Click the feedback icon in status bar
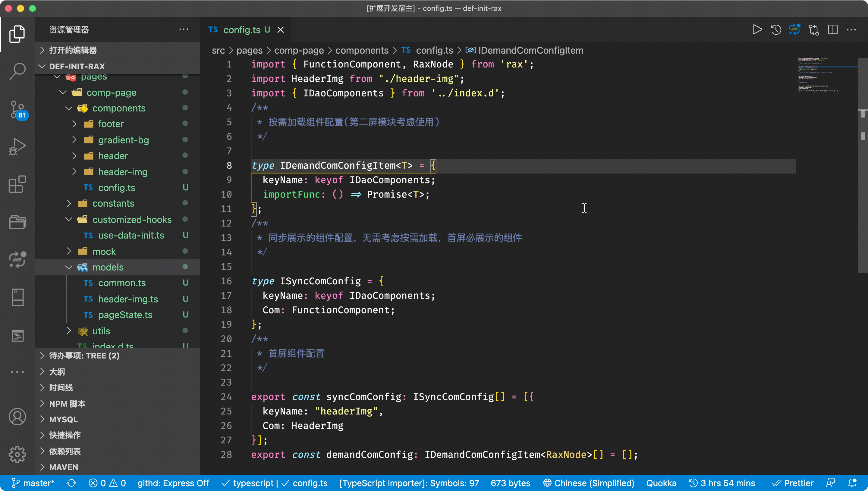Viewport: 868px width, 491px height. tap(831, 483)
